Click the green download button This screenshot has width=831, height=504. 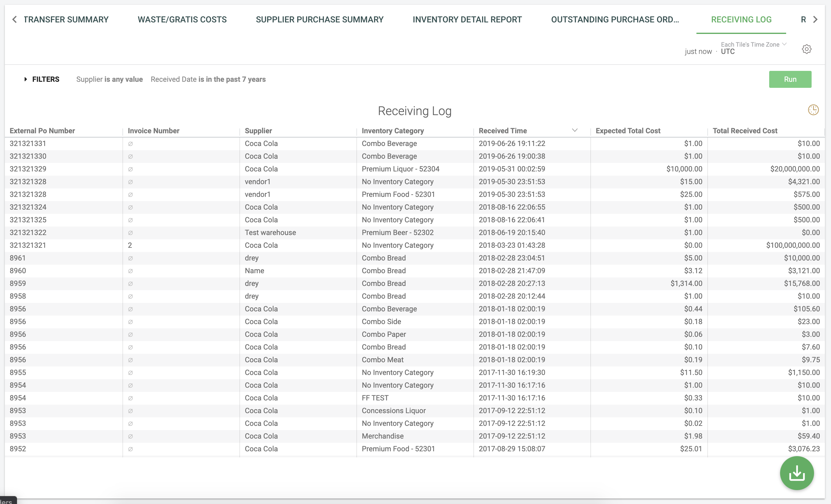coord(796,473)
